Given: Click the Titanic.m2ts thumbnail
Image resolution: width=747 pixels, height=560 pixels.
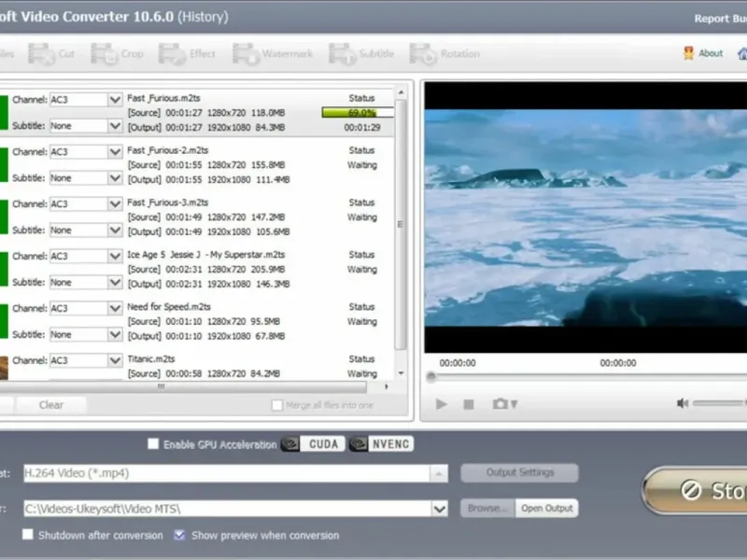Looking at the screenshot, I should (x=4, y=368).
